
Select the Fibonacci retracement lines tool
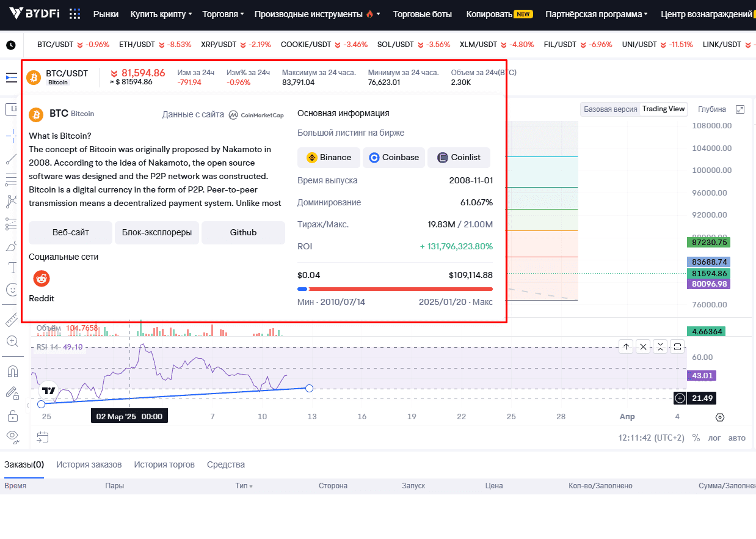(11, 180)
